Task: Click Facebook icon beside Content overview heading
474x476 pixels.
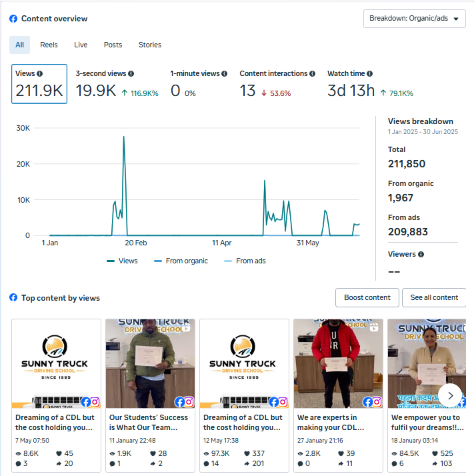Action: [13, 19]
